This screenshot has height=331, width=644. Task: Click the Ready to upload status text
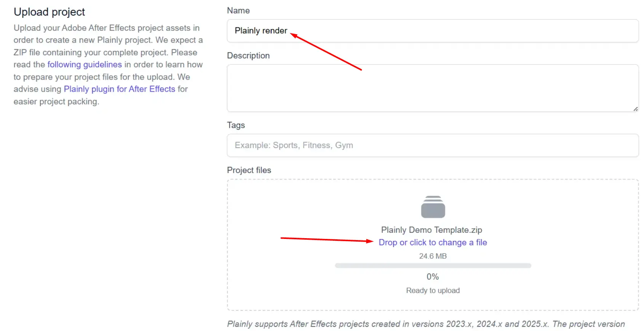[433, 291]
